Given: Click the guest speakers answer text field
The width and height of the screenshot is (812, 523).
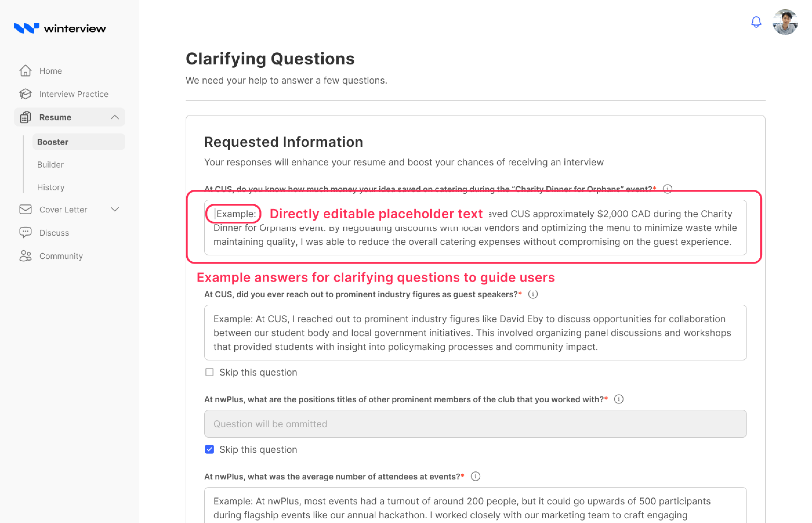Looking at the screenshot, I should point(475,333).
